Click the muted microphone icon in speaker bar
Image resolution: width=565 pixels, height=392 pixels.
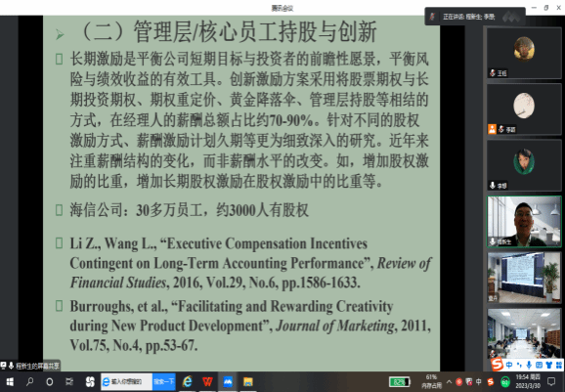pyautogui.click(x=432, y=17)
